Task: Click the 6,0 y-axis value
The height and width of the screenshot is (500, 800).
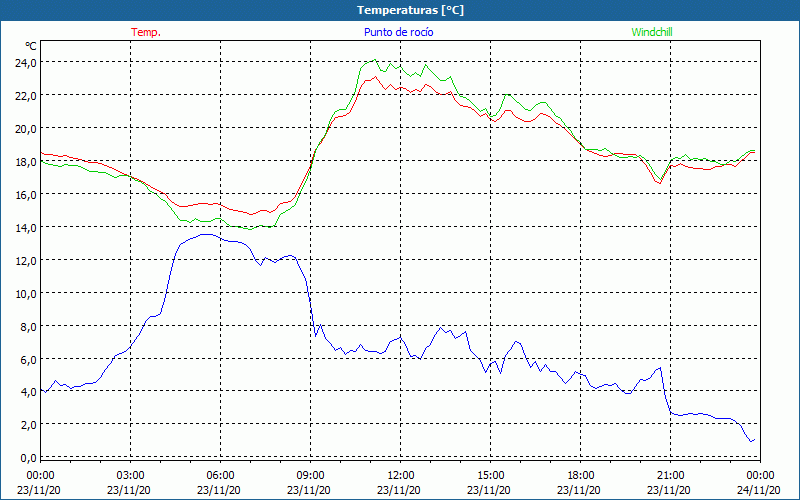Action: click(29, 359)
